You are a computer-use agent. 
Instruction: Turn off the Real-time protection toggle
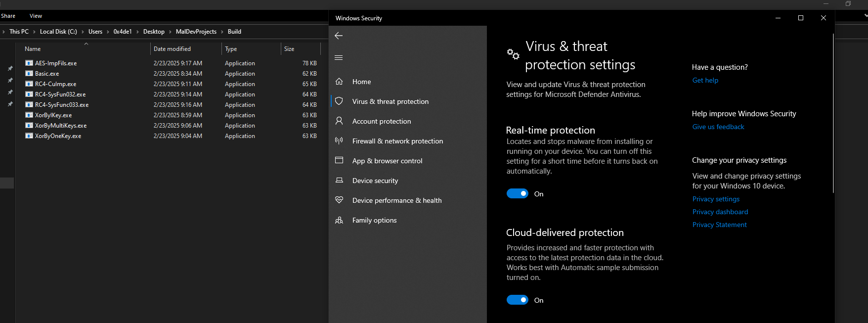518,194
